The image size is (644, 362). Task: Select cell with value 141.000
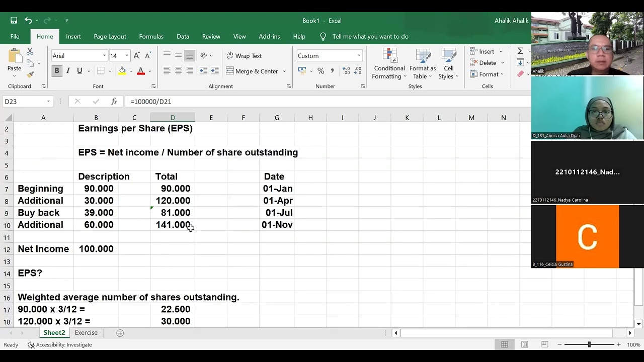(173, 225)
